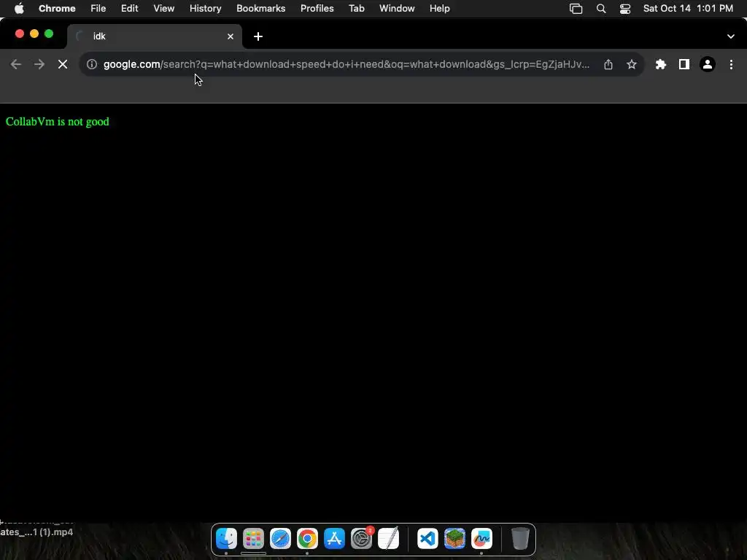Click screen mirroring menu bar icon
Screen dimensions: 747x560
(576, 9)
